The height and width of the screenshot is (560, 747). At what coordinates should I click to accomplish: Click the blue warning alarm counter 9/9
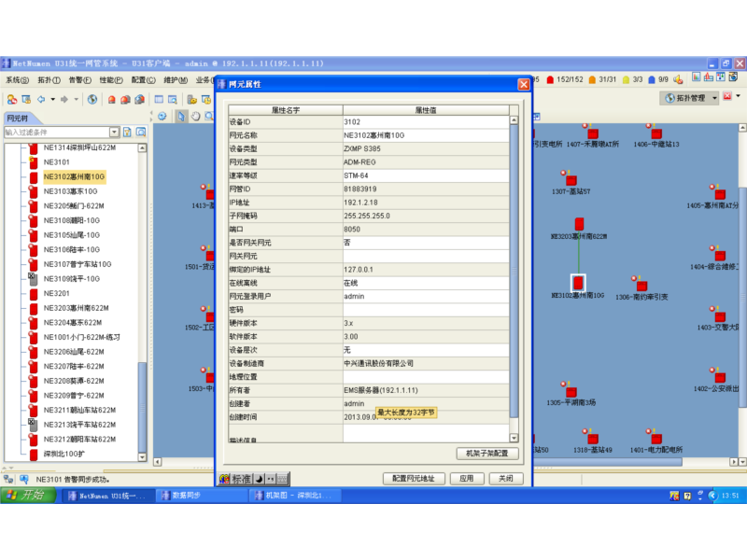pos(657,80)
